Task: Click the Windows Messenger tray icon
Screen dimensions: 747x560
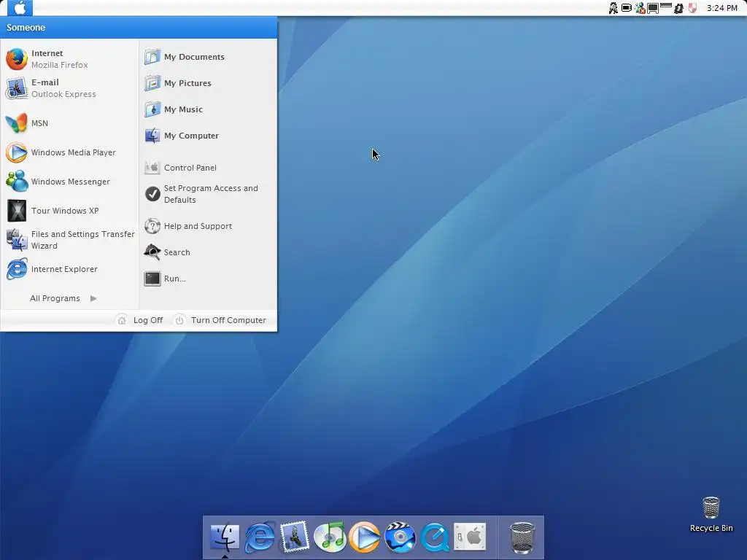Action: 640,7
